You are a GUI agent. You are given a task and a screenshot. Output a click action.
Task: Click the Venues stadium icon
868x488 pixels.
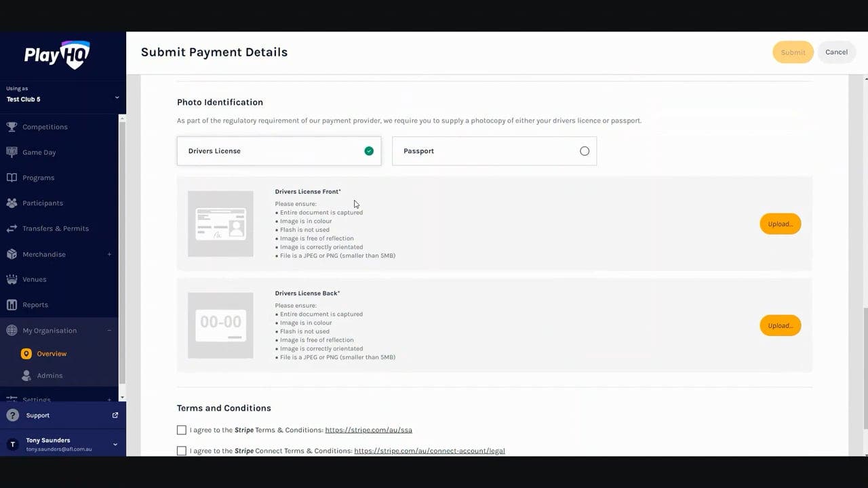12,279
